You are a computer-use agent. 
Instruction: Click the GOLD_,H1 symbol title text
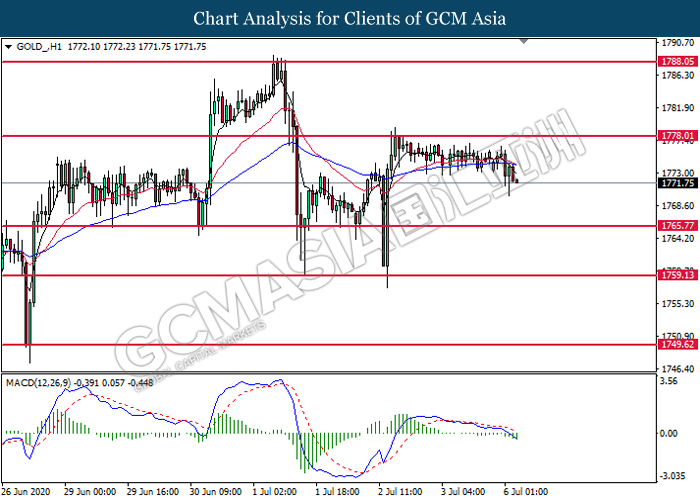[x=39, y=47]
